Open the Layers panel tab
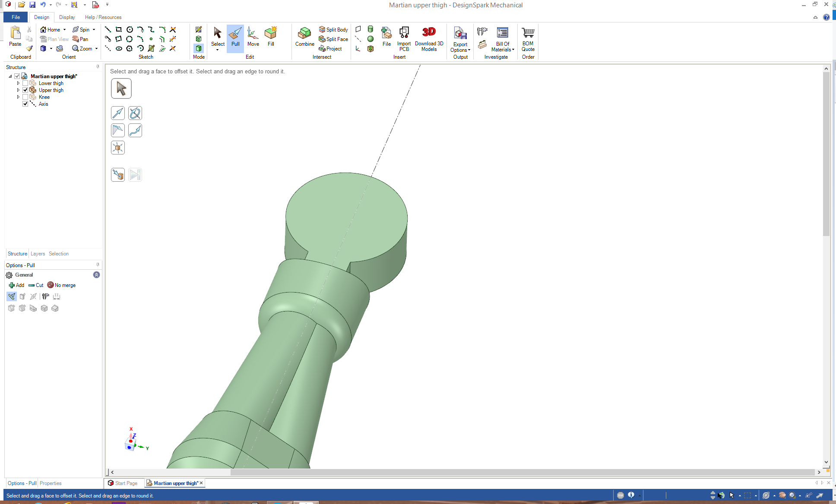 (x=38, y=254)
